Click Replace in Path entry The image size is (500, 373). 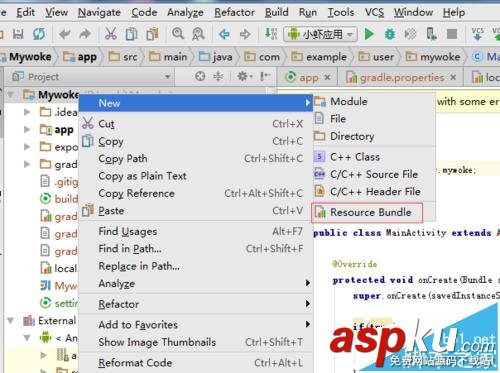point(195,266)
